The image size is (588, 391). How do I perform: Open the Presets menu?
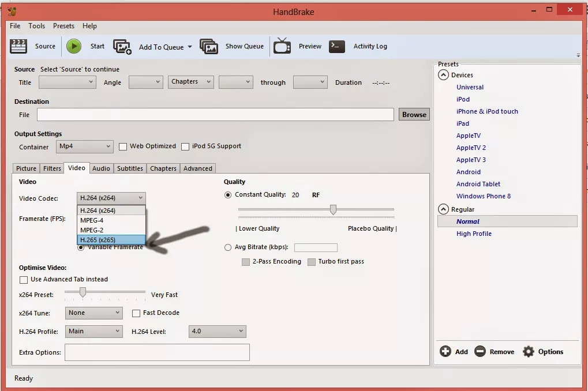tap(63, 26)
